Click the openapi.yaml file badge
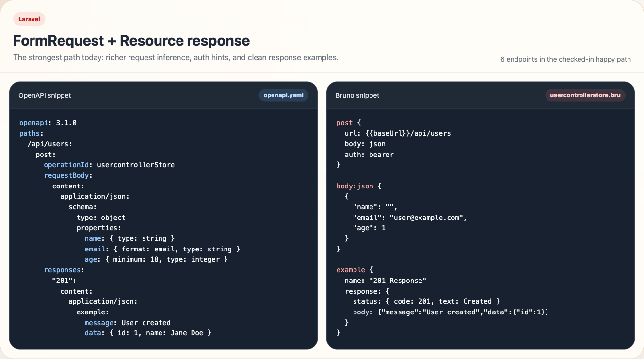644x359 pixels. coord(283,95)
